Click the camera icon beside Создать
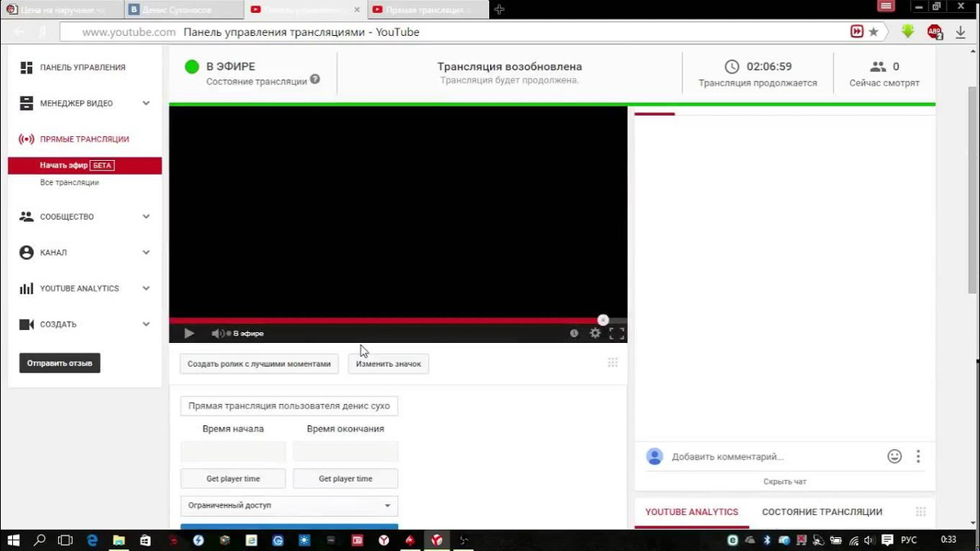The image size is (980, 551). [26, 325]
